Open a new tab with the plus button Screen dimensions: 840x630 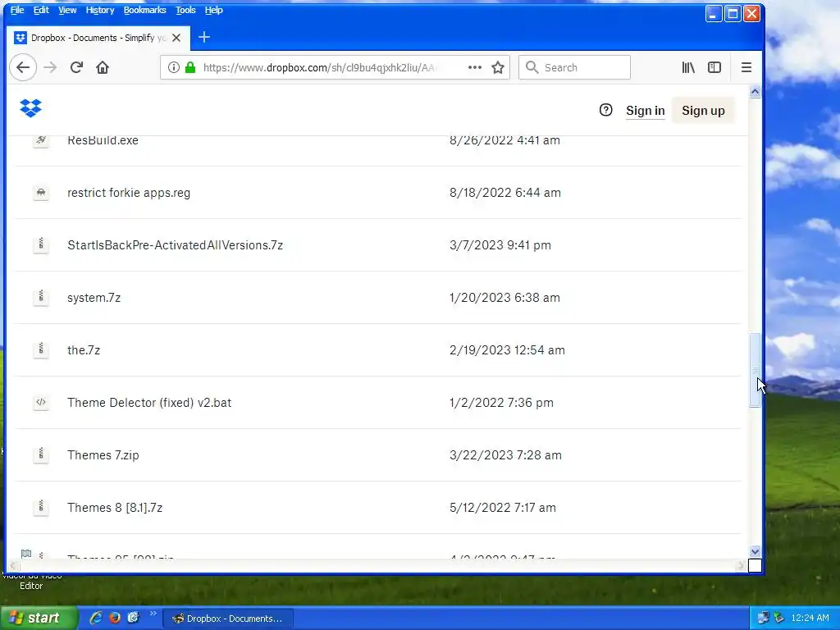tap(204, 38)
